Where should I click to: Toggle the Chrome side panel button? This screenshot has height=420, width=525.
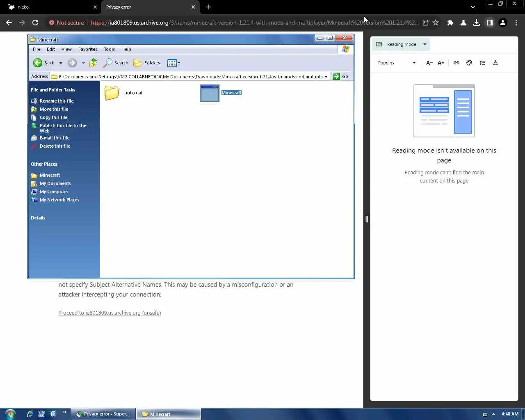pyautogui.click(x=490, y=23)
